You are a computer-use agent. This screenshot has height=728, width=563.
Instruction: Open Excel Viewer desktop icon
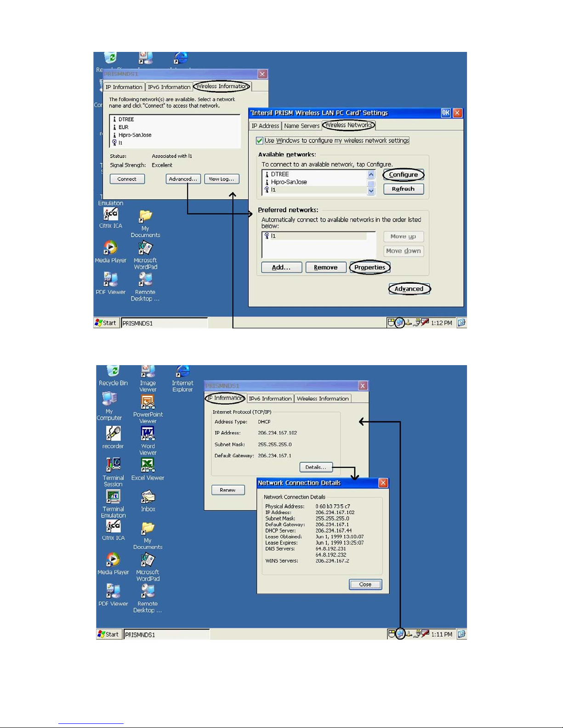coord(148,469)
